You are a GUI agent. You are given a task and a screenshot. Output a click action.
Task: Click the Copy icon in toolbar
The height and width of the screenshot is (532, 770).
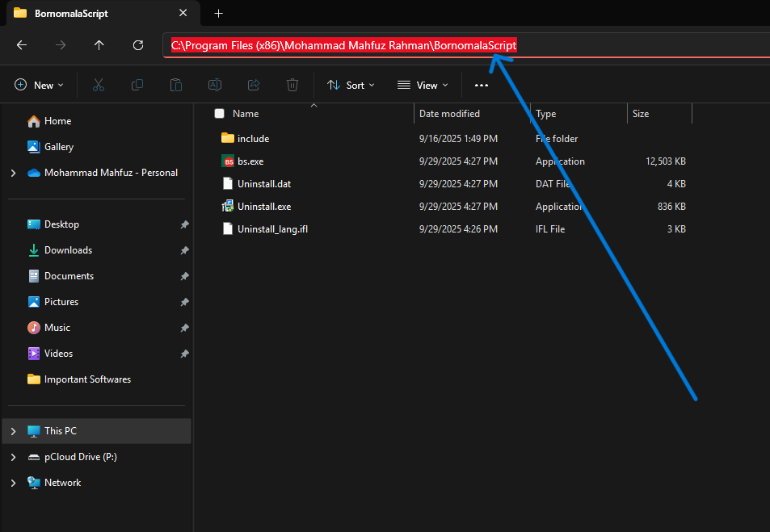[137, 85]
